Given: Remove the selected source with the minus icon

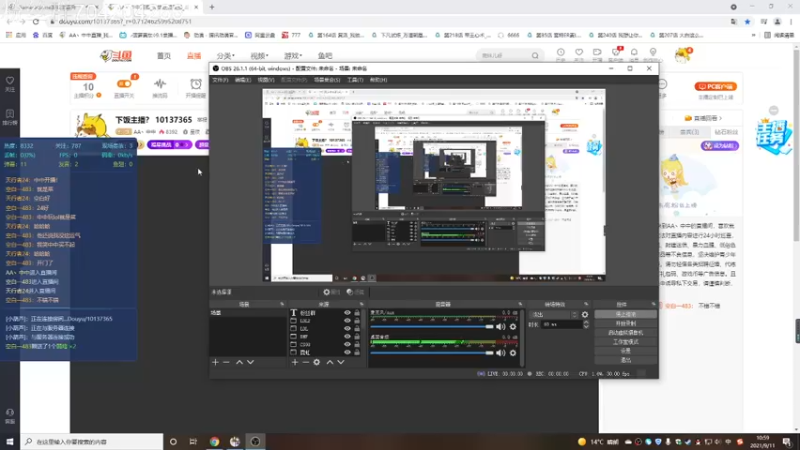Looking at the screenshot, I should (306, 362).
